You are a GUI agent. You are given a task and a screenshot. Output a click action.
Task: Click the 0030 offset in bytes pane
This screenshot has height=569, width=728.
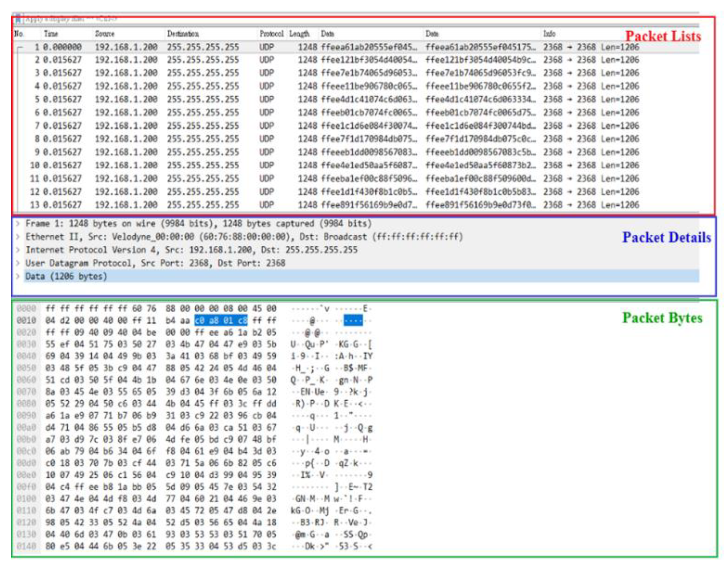point(26,344)
